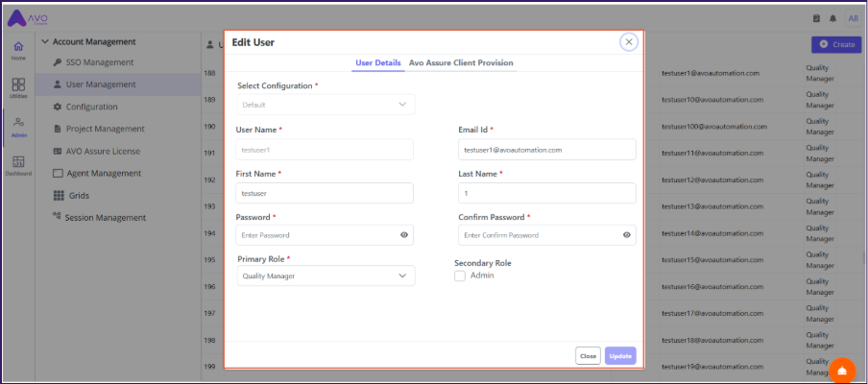This screenshot has width=868, height=384.
Task: Open the Utilities icon in left sidebar
Action: [x=18, y=88]
